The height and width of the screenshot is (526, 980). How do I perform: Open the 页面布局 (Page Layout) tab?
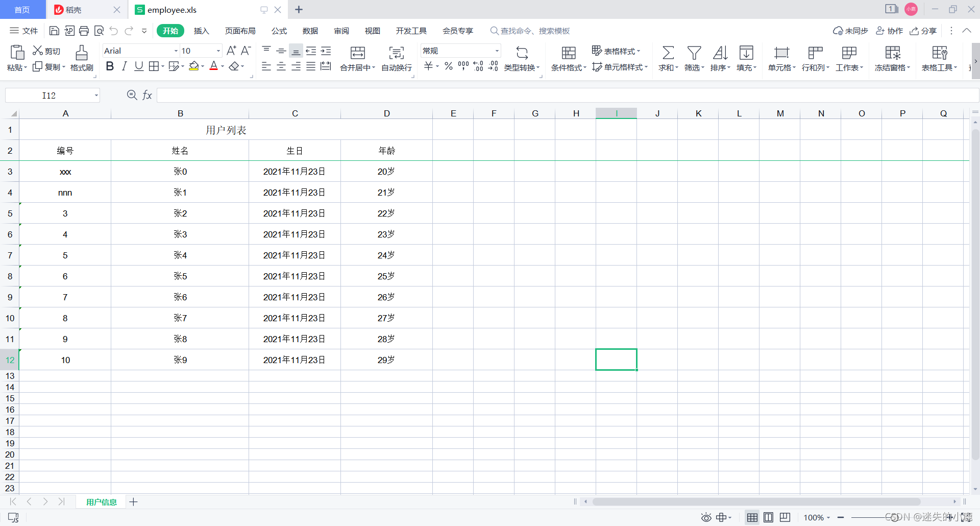point(240,31)
